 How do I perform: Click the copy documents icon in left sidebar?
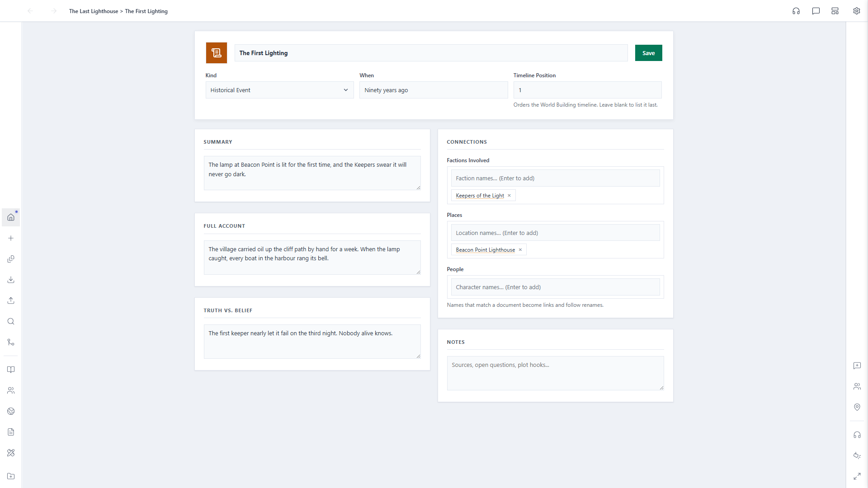pos(11,259)
